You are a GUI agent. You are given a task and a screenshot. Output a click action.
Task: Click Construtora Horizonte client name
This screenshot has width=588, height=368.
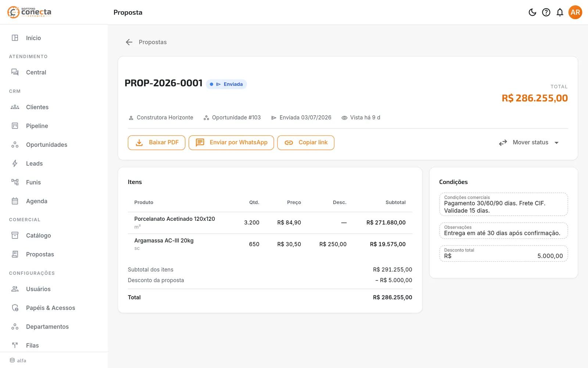pyautogui.click(x=165, y=117)
